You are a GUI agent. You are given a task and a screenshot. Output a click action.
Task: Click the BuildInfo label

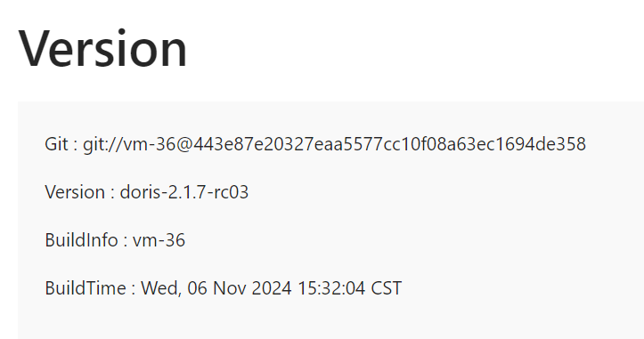[81, 240]
